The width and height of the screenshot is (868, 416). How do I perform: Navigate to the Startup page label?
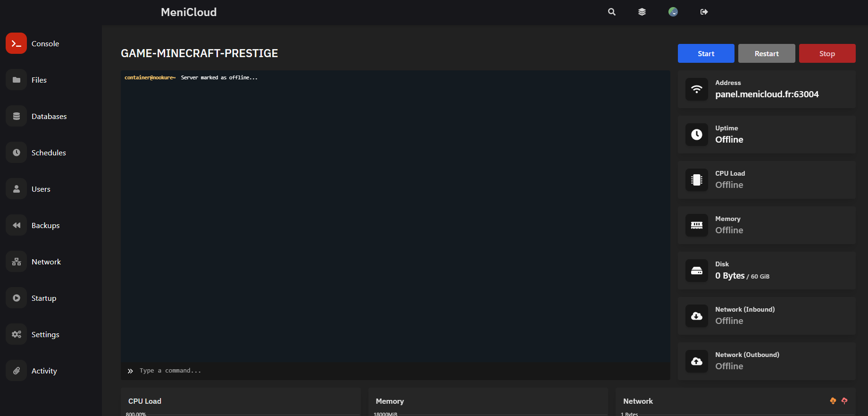(44, 298)
